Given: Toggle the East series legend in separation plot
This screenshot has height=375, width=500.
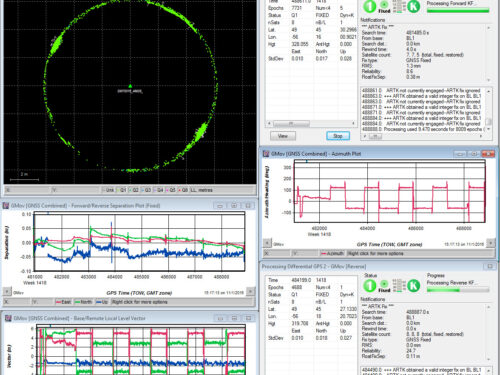Looking at the screenshot, I should tap(64, 302).
